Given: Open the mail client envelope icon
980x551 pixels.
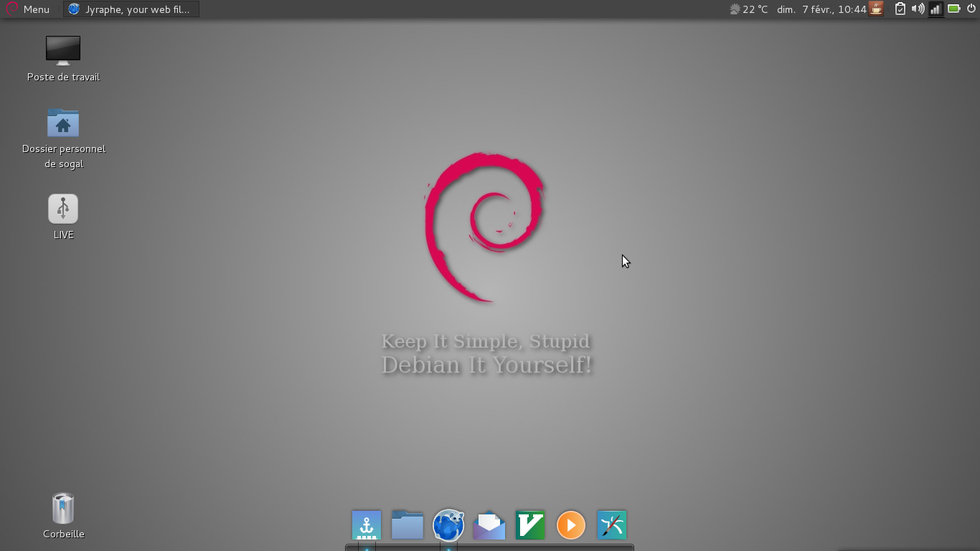Looking at the screenshot, I should point(489,525).
